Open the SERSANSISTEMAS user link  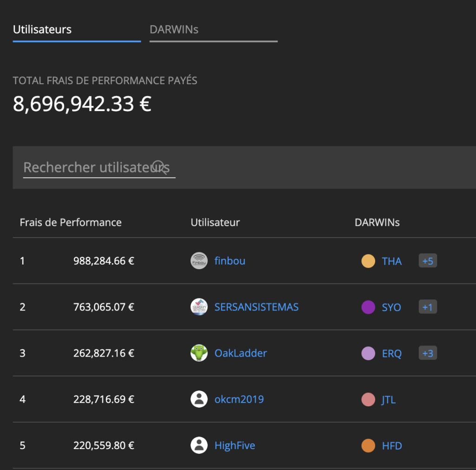pos(256,307)
